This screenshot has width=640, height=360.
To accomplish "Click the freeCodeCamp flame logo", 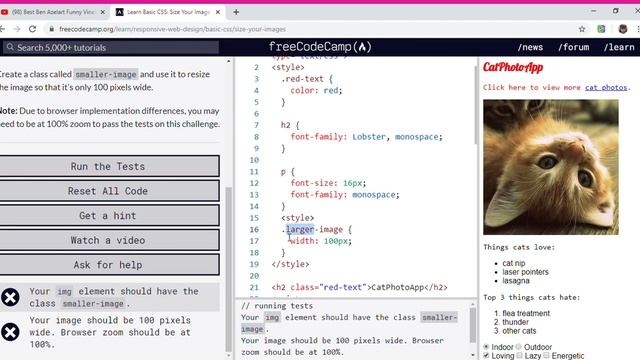I will (362, 47).
